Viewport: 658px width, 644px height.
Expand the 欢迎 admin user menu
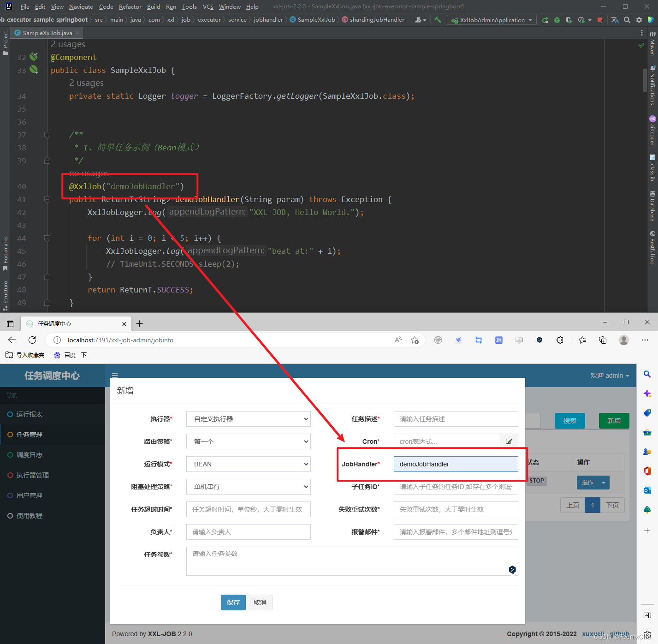(x=610, y=376)
